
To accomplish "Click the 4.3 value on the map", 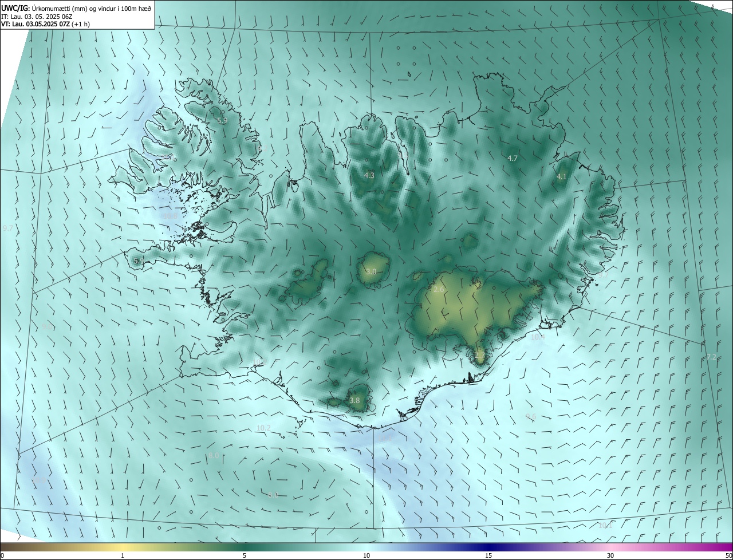I will point(369,175).
